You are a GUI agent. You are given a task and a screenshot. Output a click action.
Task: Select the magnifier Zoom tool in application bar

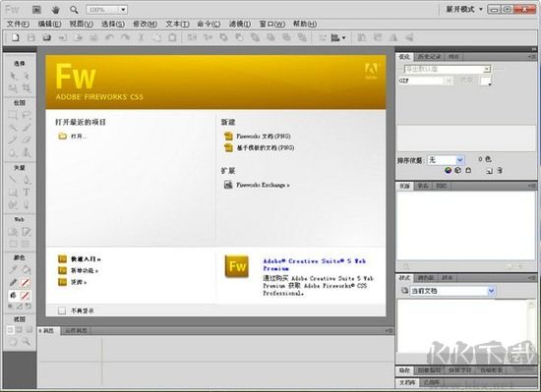(74, 10)
